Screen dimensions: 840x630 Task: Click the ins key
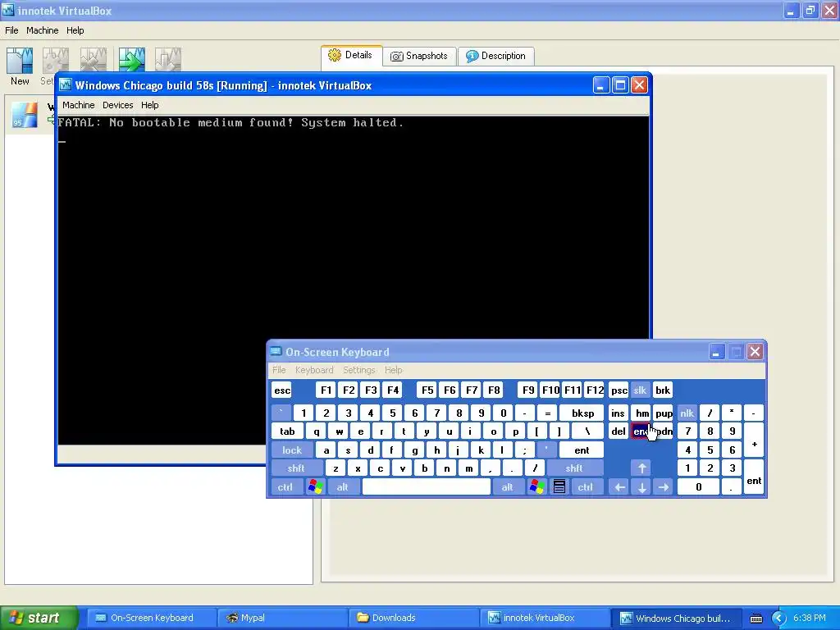(x=619, y=413)
